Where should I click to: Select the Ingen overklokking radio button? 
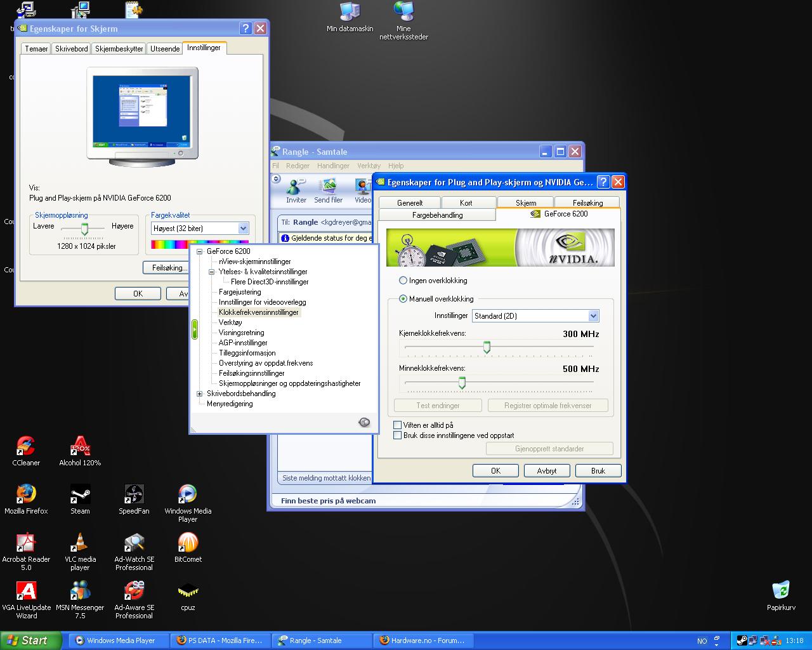pyautogui.click(x=403, y=281)
